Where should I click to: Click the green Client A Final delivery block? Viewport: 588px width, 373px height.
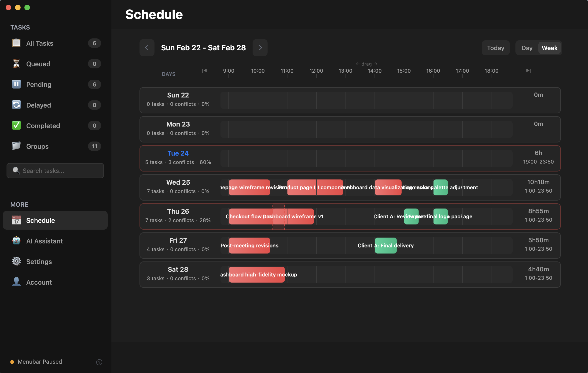(x=386, y=245)
